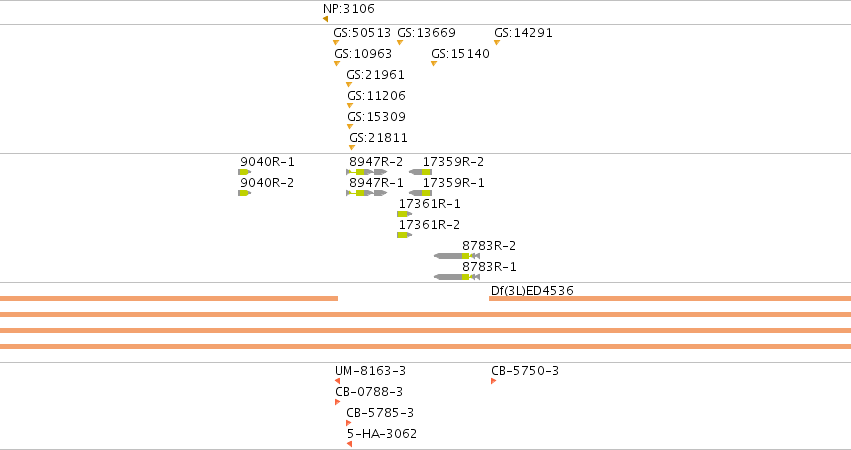Click the orange bar beneath Df(3L)ED4536 label
Image resolution: width=851 pixels, height=450 pixels.
coord(670,299)
